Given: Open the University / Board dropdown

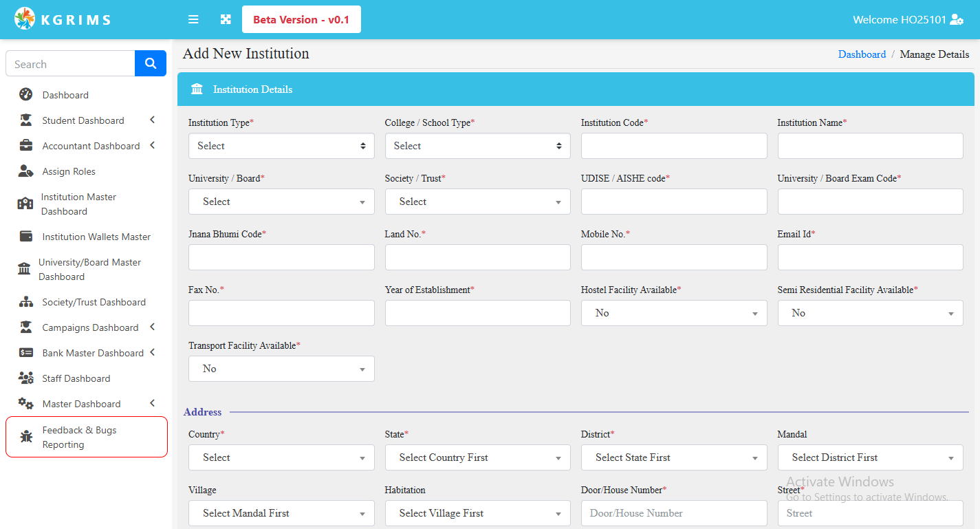Looking at the screenshot, I should pyautogui.click(x=281, y=202).
